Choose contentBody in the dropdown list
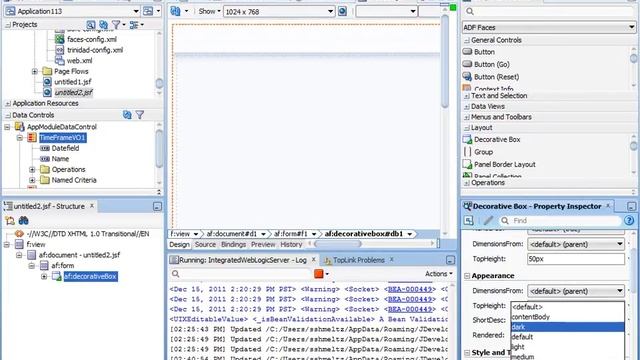The height and width of the screenshot is (360, 640). pos(567,317)
